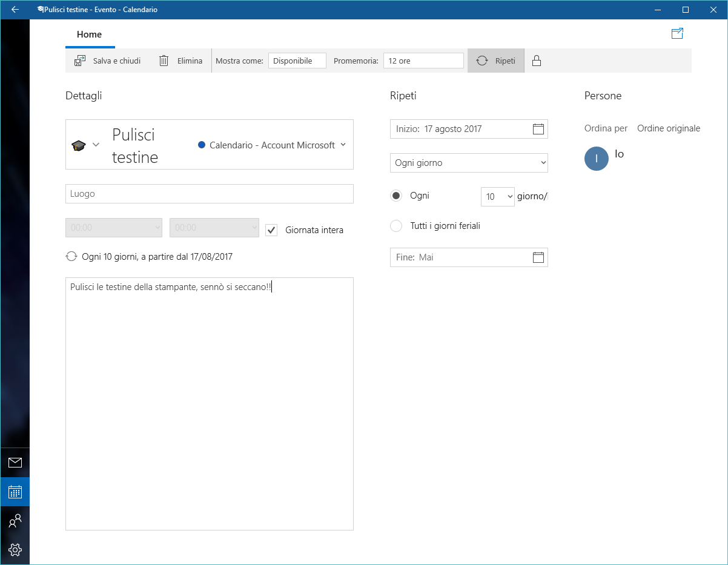
Task: Open calendar picker for Inizio date
Action: pos(538,129)
